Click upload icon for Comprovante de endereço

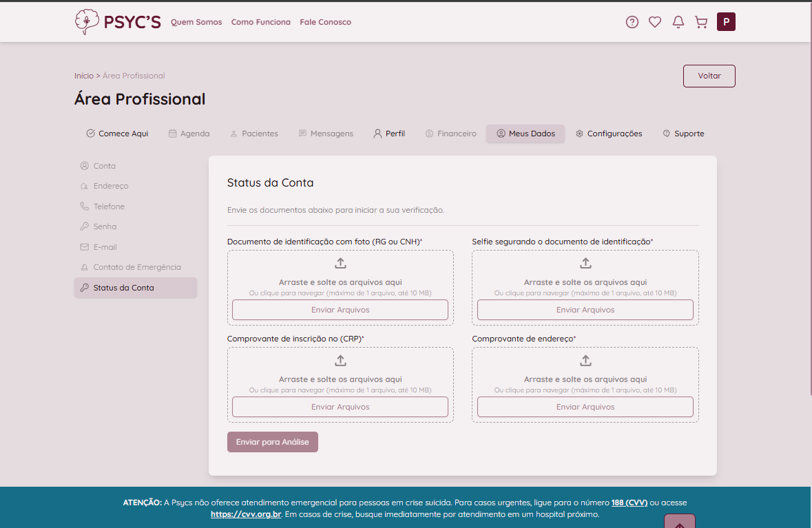[585, 361]
